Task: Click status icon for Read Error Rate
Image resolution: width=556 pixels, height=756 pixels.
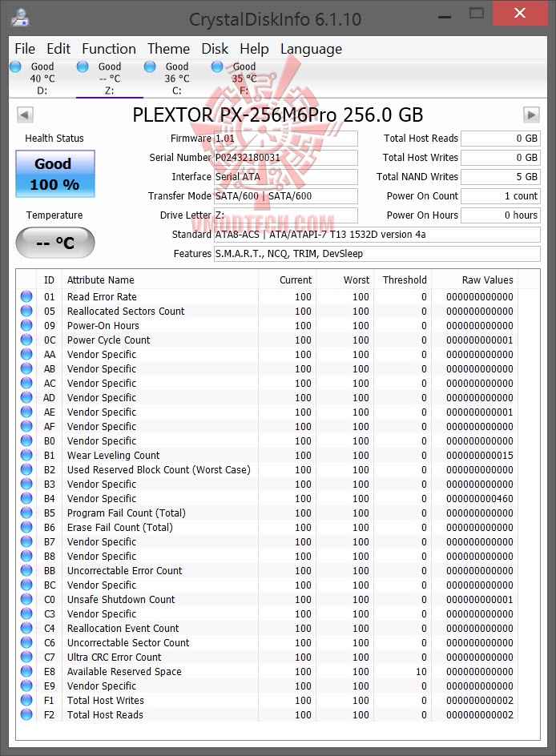Action: tap(26, 296)
